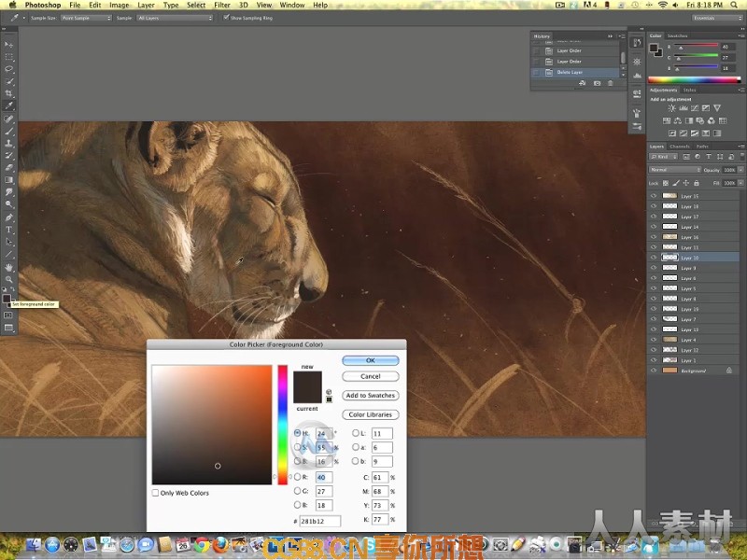Click Cancel in the Color Picker
Image resolution: width=747 pixels, height=560 pixels.
[x=370, y=376]
